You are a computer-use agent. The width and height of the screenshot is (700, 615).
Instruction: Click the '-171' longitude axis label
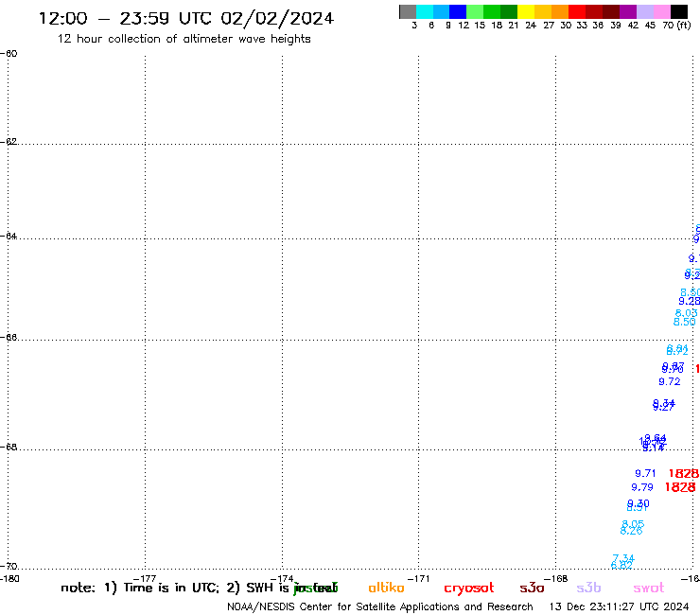(419, 579)
